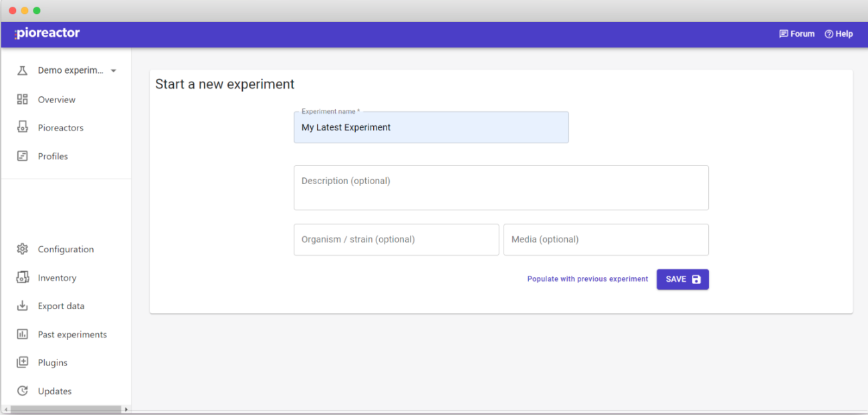Click the Plugins sidebar icon
The width and height of the screenshot is (868, 415).
(x=22, y=362)
